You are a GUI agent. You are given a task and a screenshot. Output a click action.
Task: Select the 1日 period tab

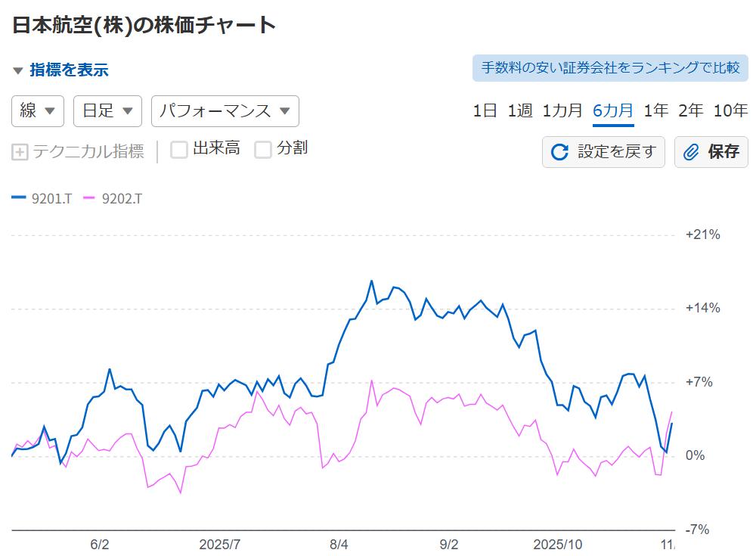(x=485, y=111)
